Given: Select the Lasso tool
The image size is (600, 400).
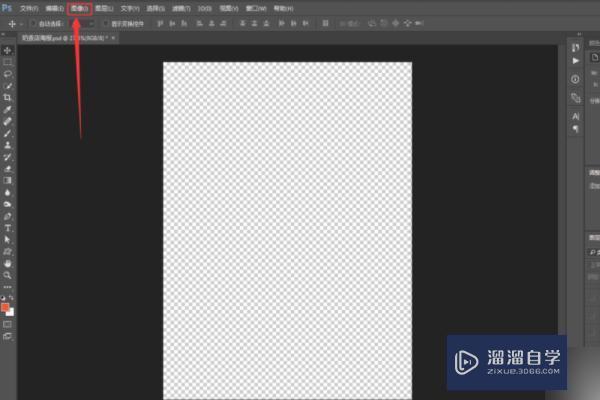Looking at the screenshot, I should [x=7, y=74].
